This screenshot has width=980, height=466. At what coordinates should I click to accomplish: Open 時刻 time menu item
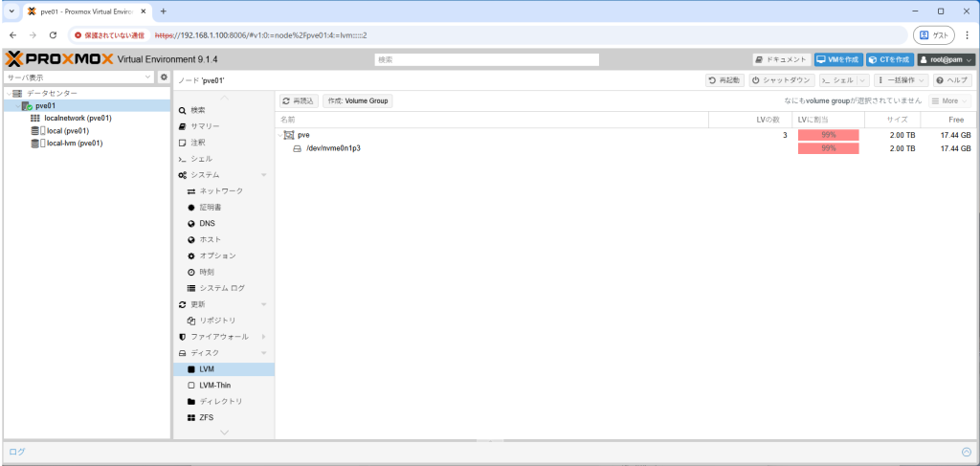point(224,273)
